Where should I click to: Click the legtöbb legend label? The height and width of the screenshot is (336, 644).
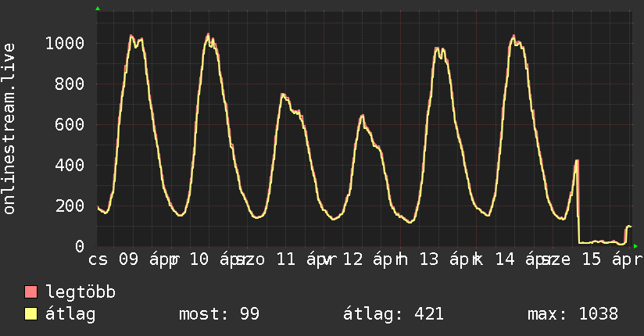coord(80,292)
